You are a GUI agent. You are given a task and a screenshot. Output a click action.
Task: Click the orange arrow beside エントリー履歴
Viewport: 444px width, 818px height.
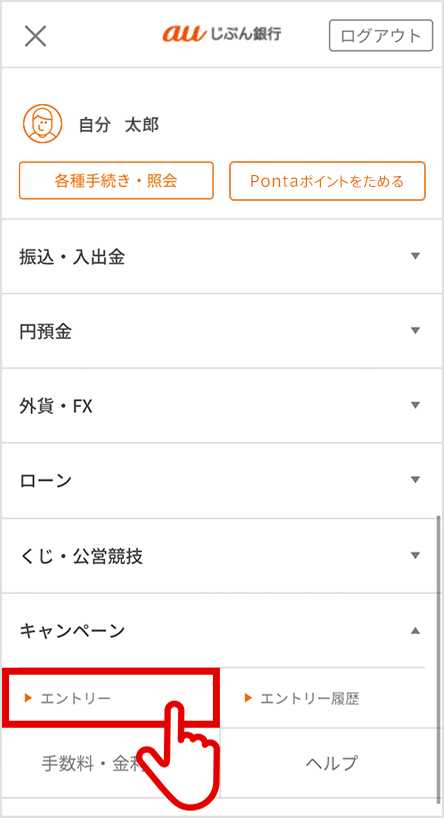click(248, 698)
